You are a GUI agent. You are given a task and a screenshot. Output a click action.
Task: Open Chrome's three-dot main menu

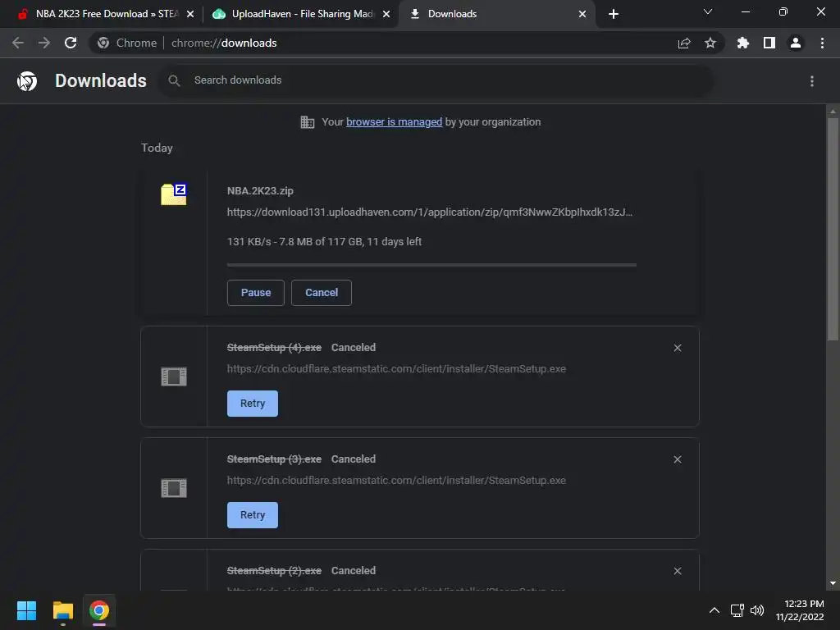[822, 43]
